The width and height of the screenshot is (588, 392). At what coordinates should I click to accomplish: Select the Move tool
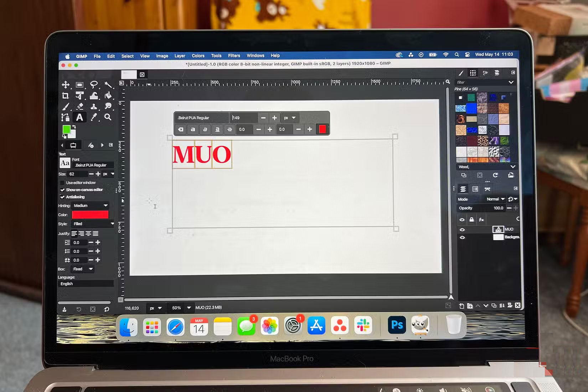pos(66,85)
